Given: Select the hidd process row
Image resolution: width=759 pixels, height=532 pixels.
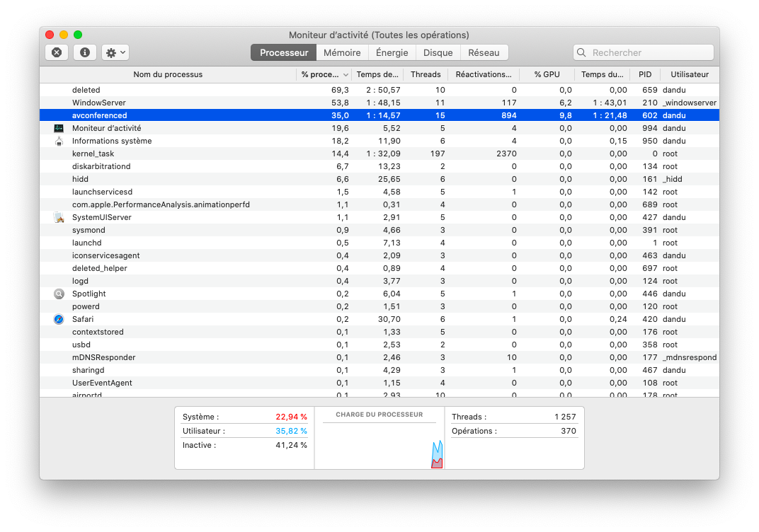Looking at the screenshot, I should 379,179.
